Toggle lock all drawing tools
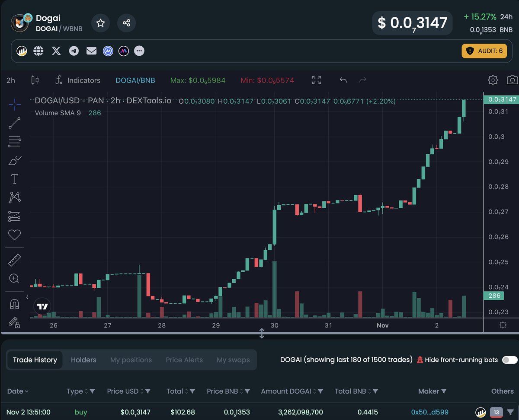The width and height of the screenshot is (519, 420). coord(14,322)
